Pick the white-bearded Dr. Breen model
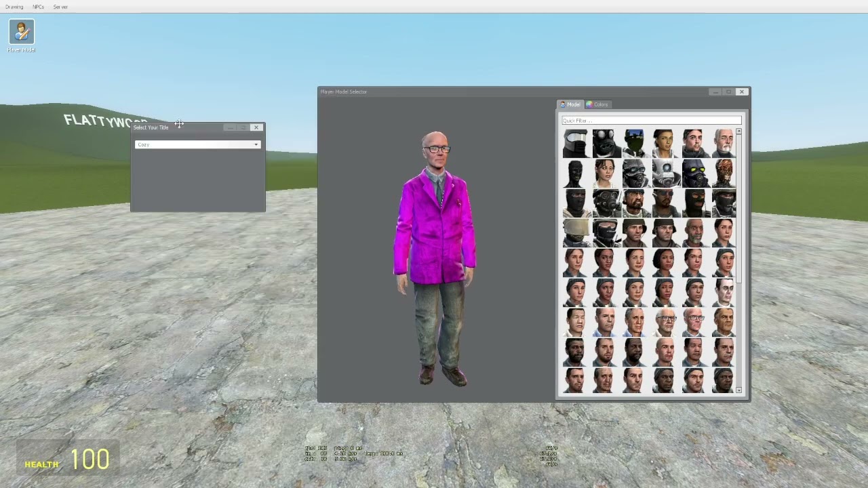The width and height of the screenshot is (868, 488). point(724,144)
